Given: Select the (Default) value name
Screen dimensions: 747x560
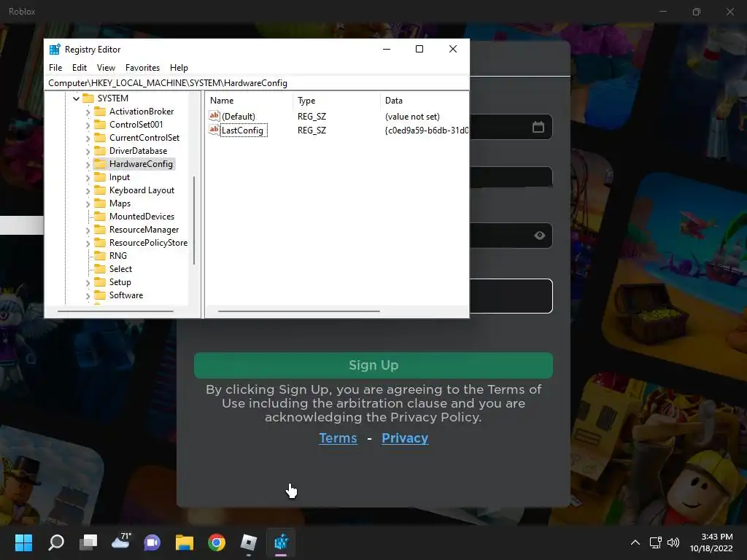Looking at the screenshot, I should [239, 117].
